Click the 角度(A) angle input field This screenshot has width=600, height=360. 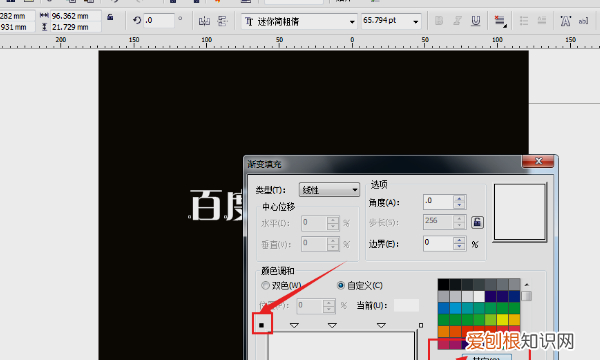click(439, 202)
